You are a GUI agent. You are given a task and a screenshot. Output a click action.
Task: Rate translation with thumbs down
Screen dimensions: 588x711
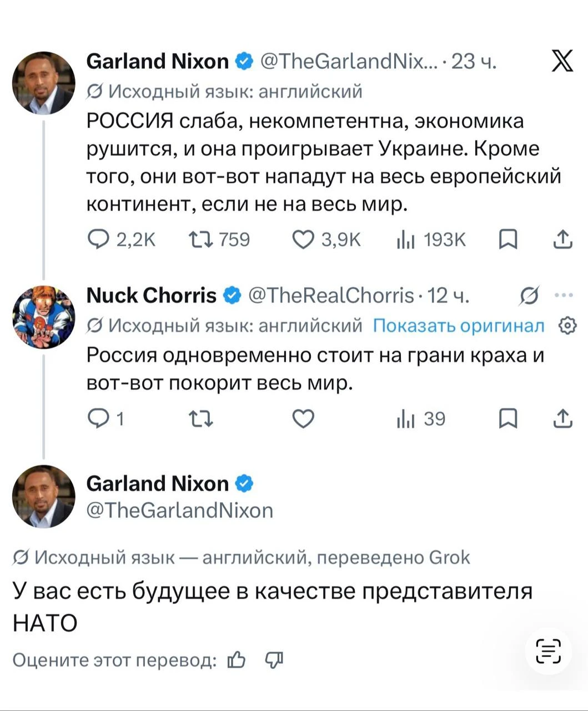click(274, 660)
